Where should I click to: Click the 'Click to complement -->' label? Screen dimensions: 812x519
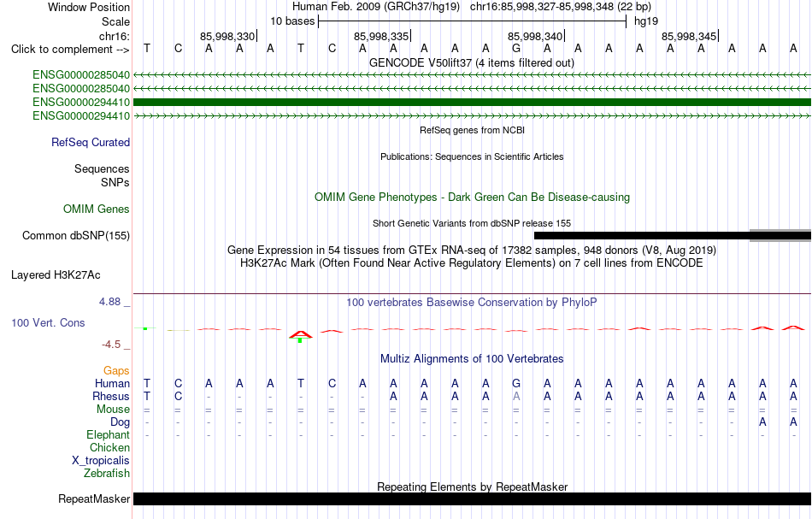click(70, 50)
